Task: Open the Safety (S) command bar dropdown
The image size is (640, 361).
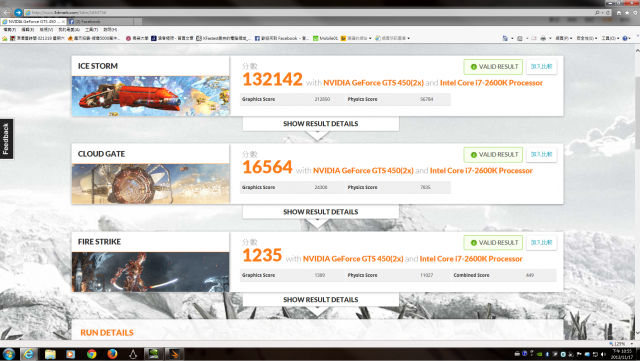Action: (587, 38)
